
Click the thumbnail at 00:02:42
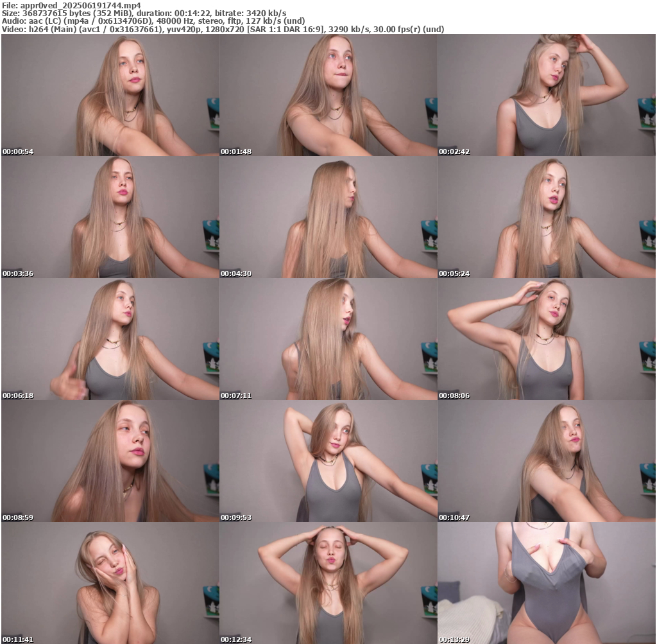(x=547, y=95)
